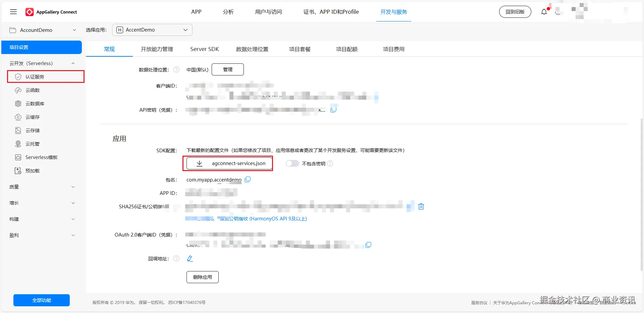Edit the 回调地址 callback address
The image size is (644, 313).
coord(190,259)
